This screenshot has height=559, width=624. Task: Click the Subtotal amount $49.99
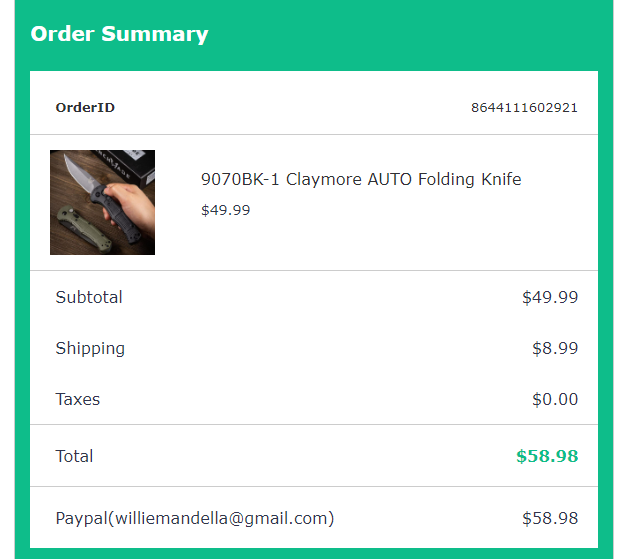click(549, 297)
